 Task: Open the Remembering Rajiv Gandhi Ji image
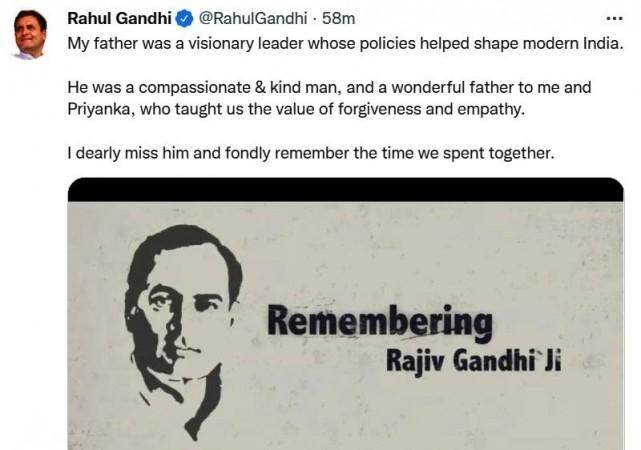345,320
